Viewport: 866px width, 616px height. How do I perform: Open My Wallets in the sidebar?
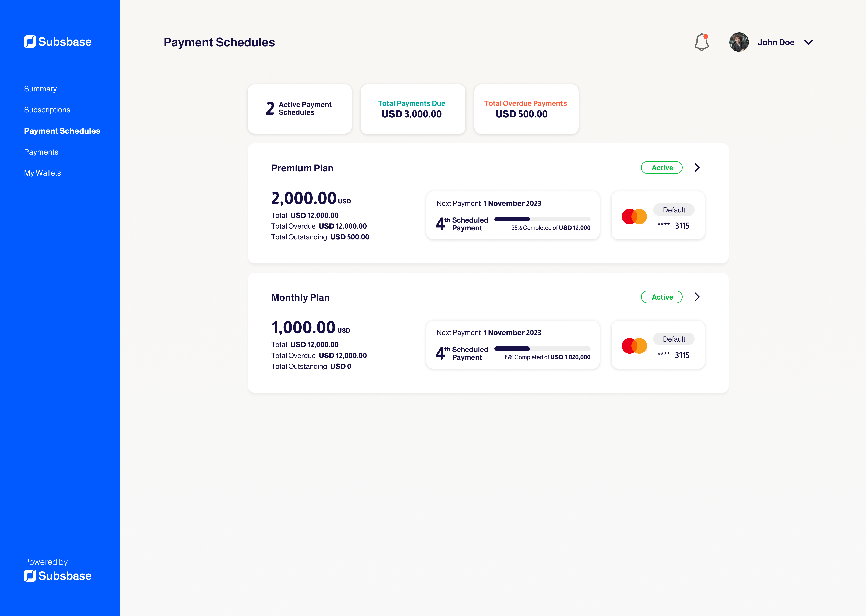[42, 173]
